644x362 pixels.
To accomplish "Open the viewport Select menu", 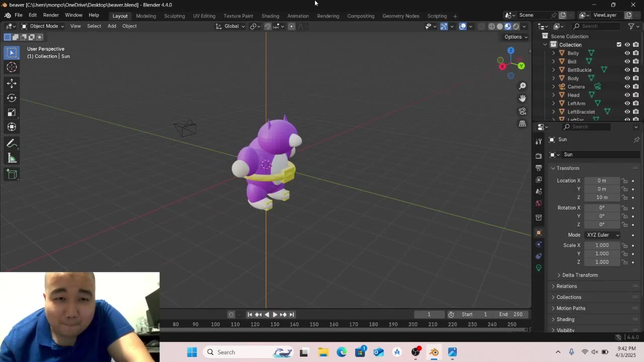I will click(x=94, y=26).
